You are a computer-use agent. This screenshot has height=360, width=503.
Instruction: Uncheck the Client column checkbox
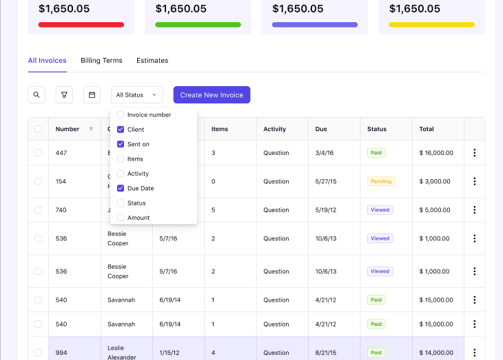121,129
